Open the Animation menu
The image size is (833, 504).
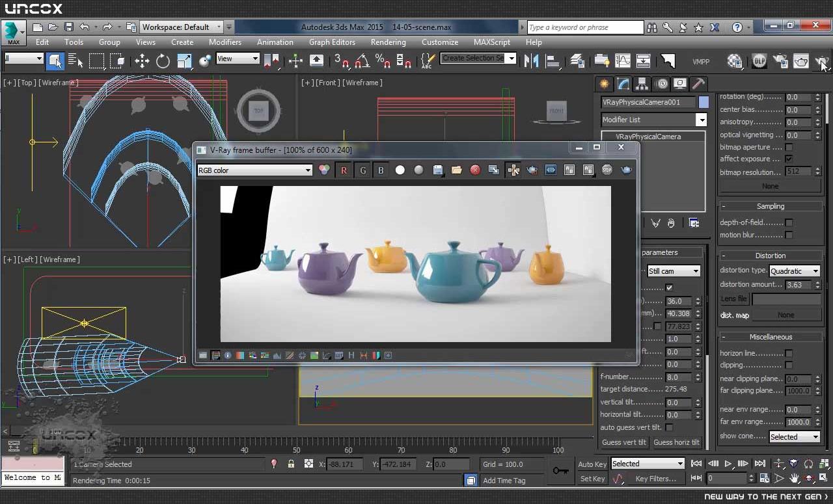pyautogui.click(x=275, y=42)
